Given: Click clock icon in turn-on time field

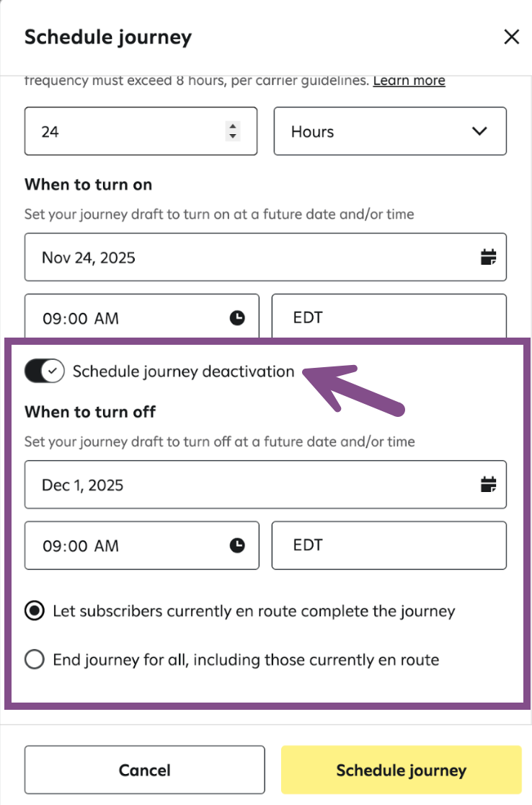Looking at the screenshot, I should 237,318.
